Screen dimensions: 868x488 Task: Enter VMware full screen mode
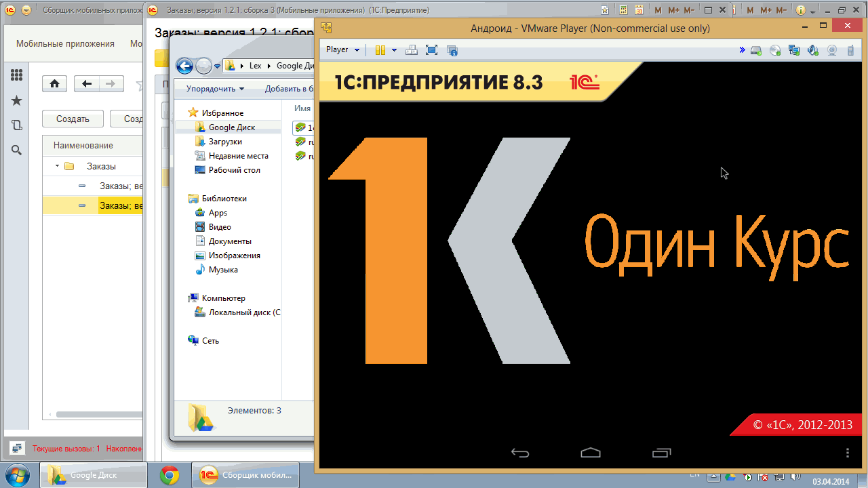(431, 50)
